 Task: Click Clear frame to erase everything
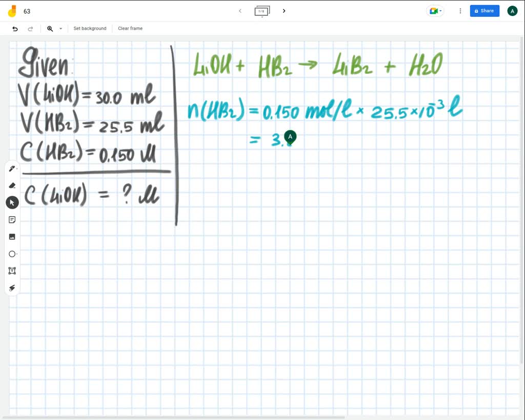click(130, 29)
